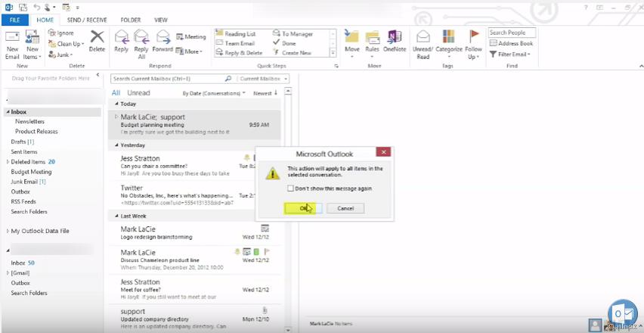
Task: Open the Junk Email folder
Action: coord(28,182)
